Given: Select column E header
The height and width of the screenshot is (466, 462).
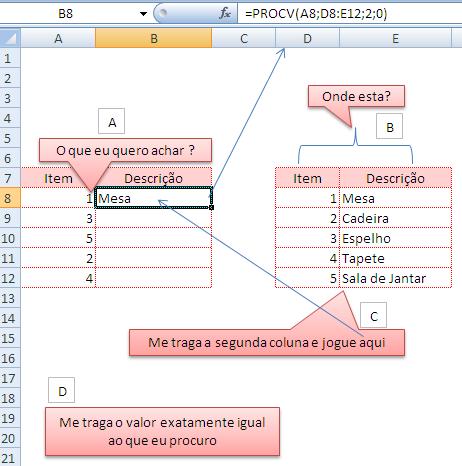Looking at the screenshot, I should 395,38.
